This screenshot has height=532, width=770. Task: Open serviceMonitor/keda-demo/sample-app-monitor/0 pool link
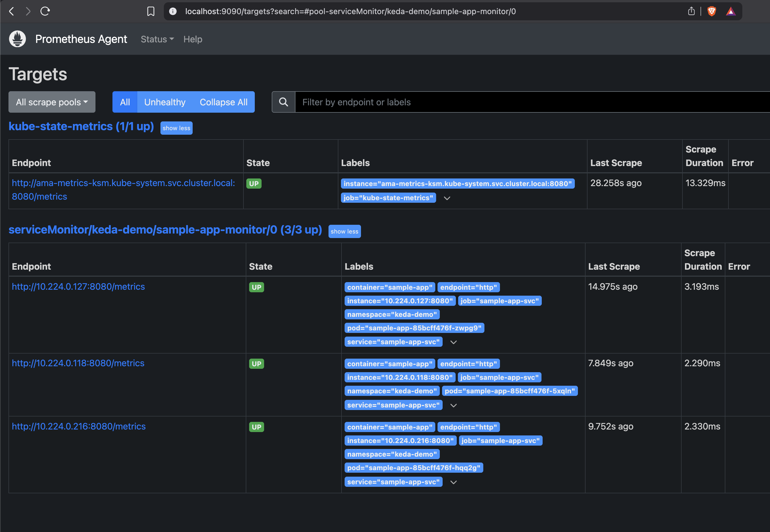click(x=165, y=230)
